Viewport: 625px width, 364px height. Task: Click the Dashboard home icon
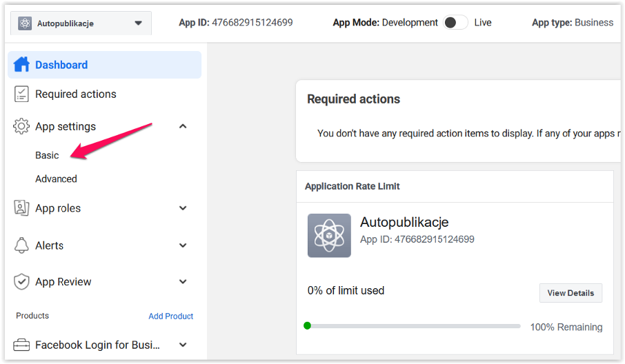point(21,65)
